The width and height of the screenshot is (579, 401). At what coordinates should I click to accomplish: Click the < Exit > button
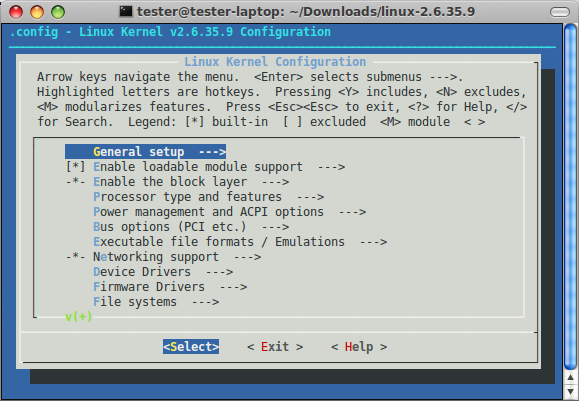coord(275,347)
